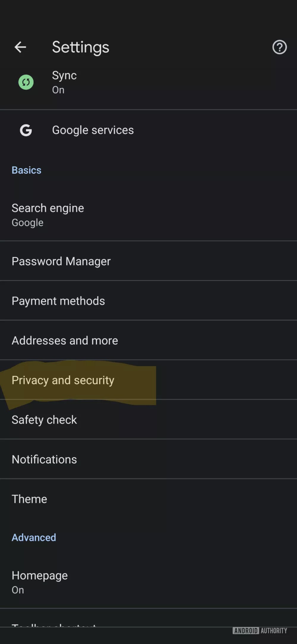297x644 pixels.
Task: Open the partially visible Toolbar shortcut item
Action: tap(54, 625)
